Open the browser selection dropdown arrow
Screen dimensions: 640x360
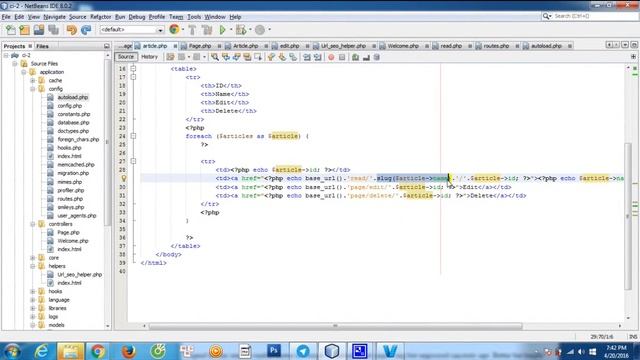click(182, 30)
